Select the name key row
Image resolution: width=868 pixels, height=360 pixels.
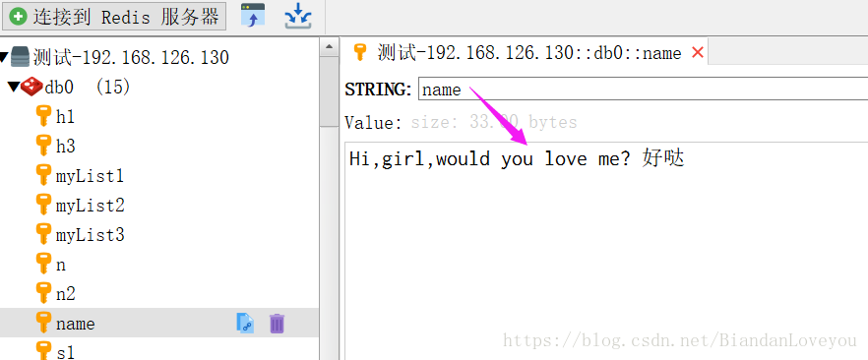(x=158, y=323)
